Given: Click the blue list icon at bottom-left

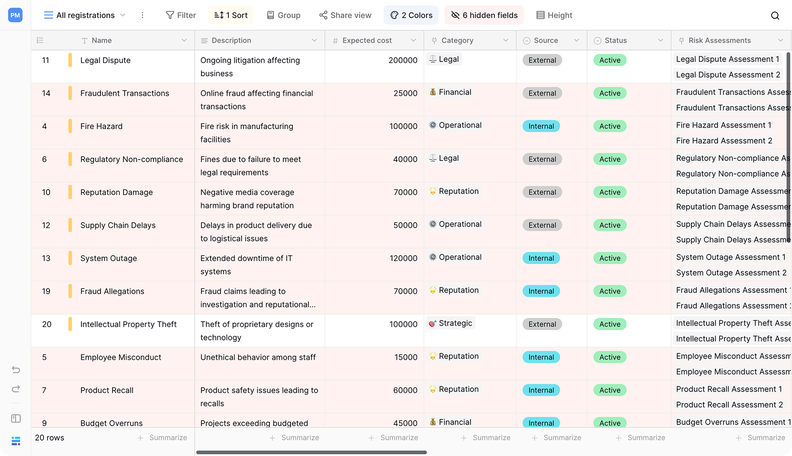Looking at the screenshot, I should pos(15,441).
